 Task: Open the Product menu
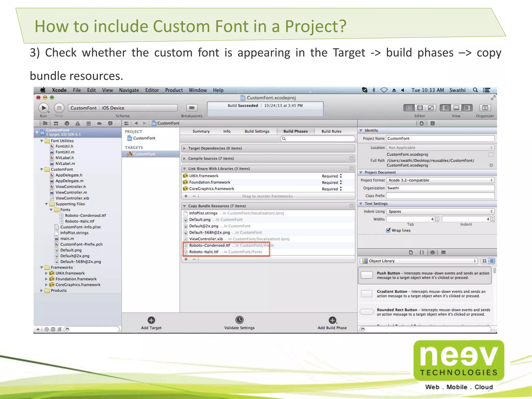click(174, 90)
